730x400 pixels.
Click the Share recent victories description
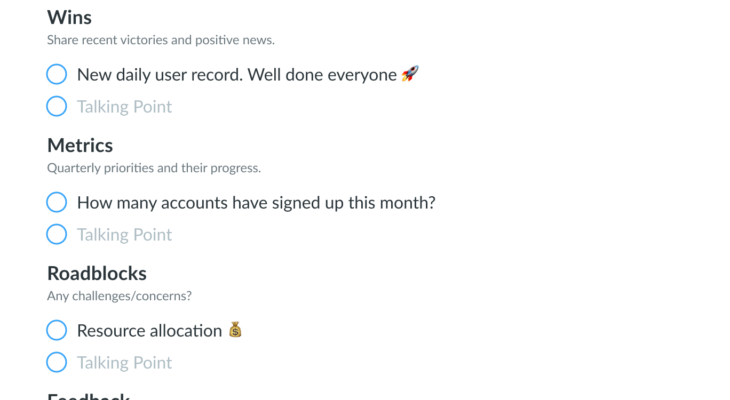pyautogui.click(x=160, y=40)
